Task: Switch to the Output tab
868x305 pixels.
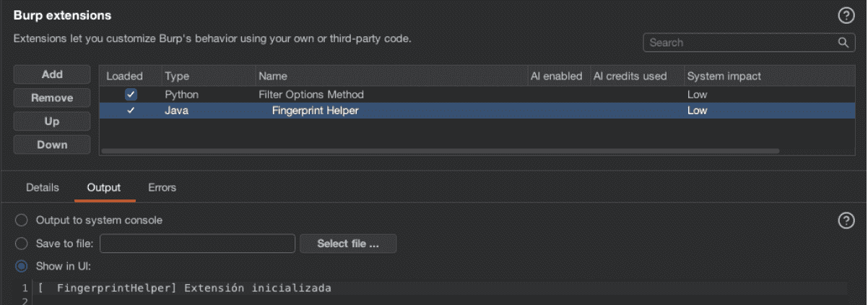Action: pyautogui.click(x=104, y=187)
